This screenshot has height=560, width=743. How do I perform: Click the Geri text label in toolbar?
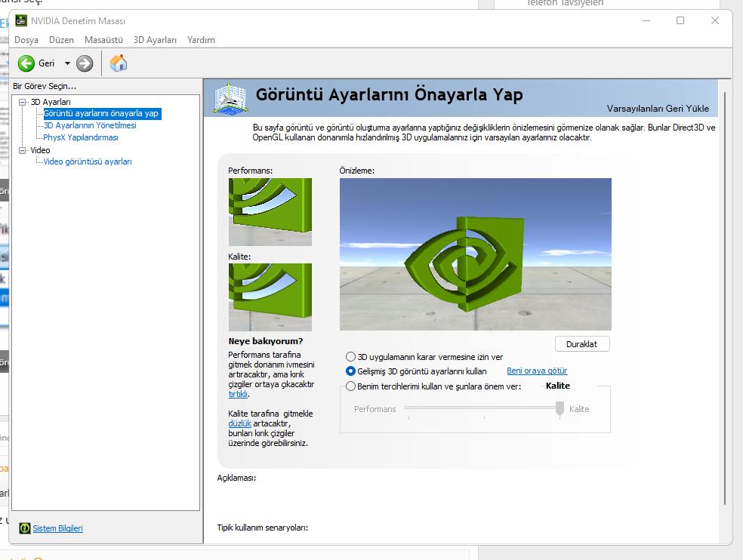pyautogui.click(x=47, y=63)
